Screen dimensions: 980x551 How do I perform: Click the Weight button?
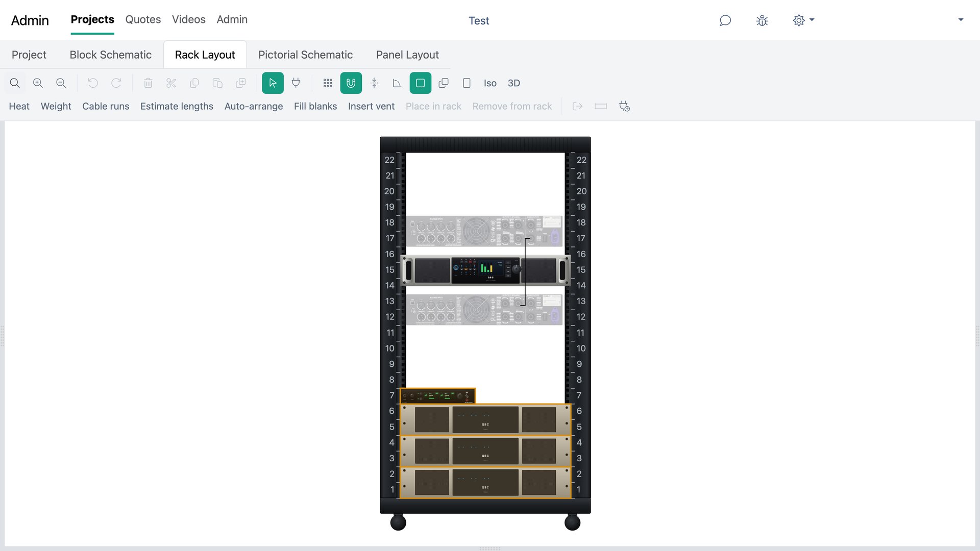point(56,106)
